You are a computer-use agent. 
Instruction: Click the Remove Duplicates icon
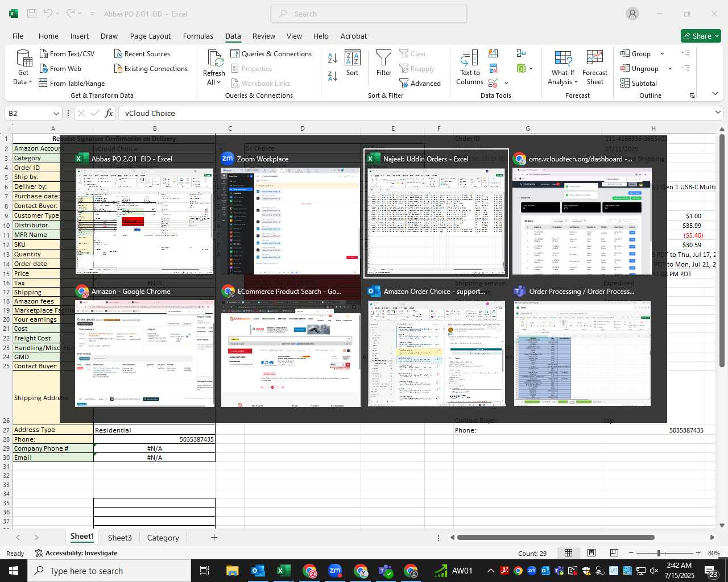493,68
